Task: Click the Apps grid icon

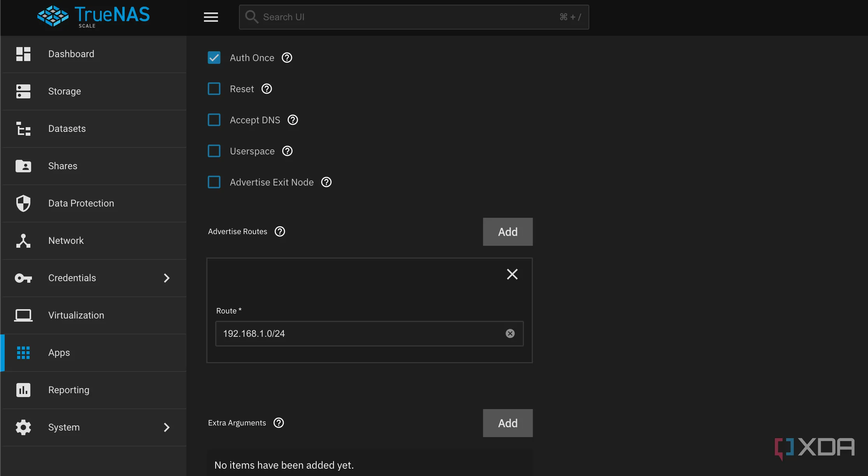Action: (23, 353)
